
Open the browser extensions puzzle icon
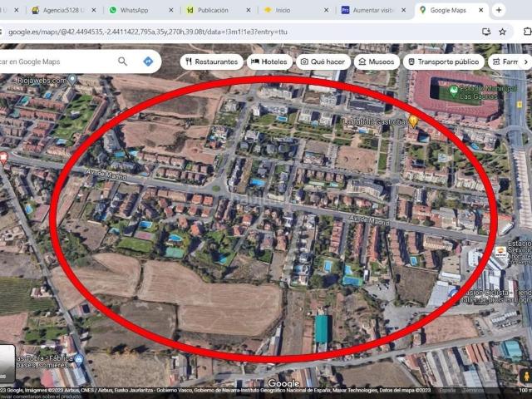(527, 32)
